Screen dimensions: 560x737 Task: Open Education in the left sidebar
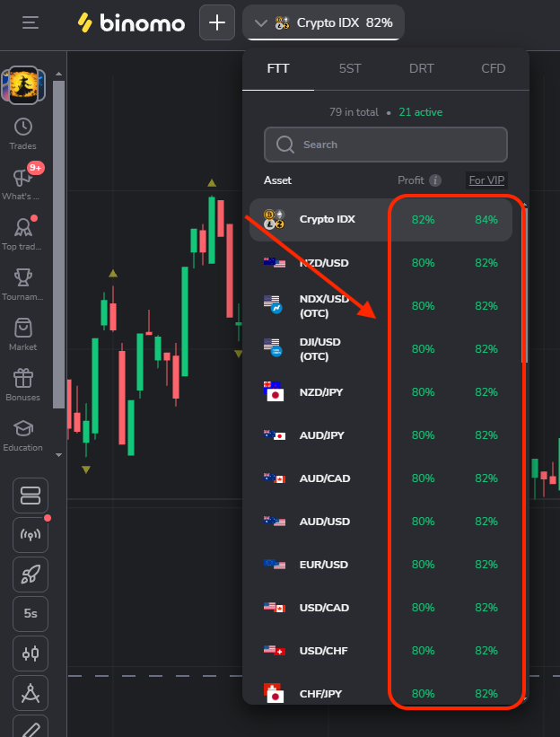coord(22,428)
